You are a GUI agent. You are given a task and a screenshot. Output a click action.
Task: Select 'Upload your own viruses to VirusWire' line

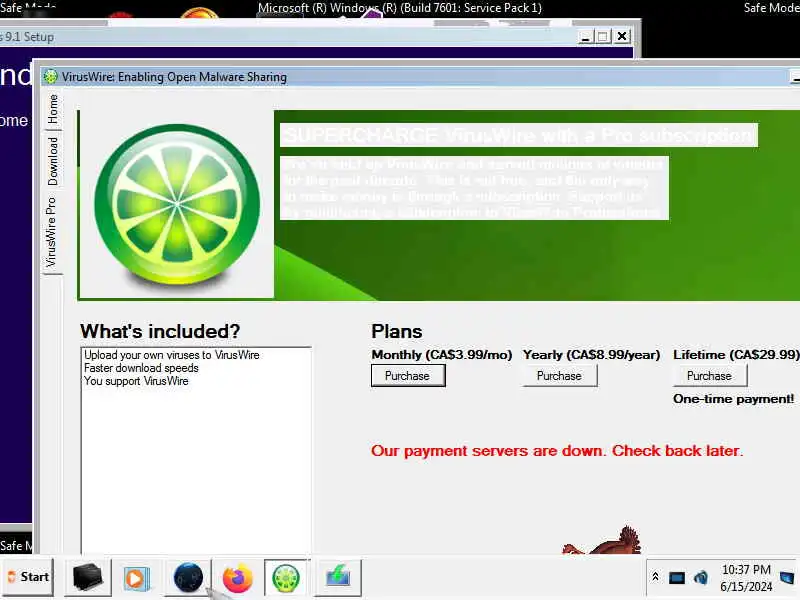point(172,355)
